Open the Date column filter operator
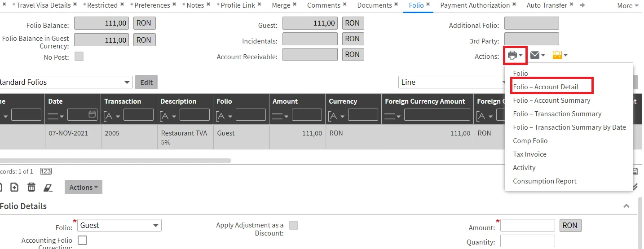 click(x=56, y=117)
